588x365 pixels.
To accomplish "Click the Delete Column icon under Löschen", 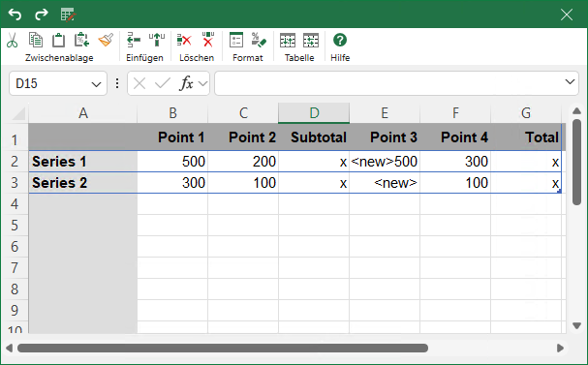I will coord(207,40).
